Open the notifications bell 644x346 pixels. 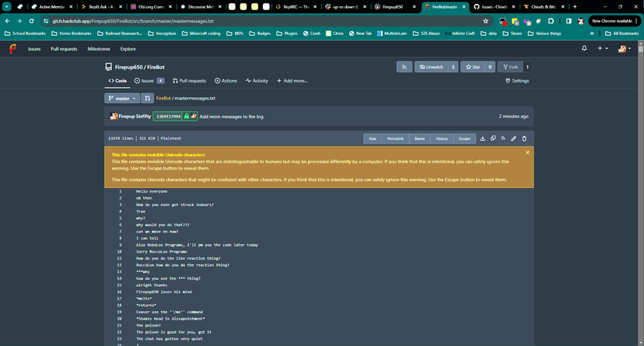(584, 48)
